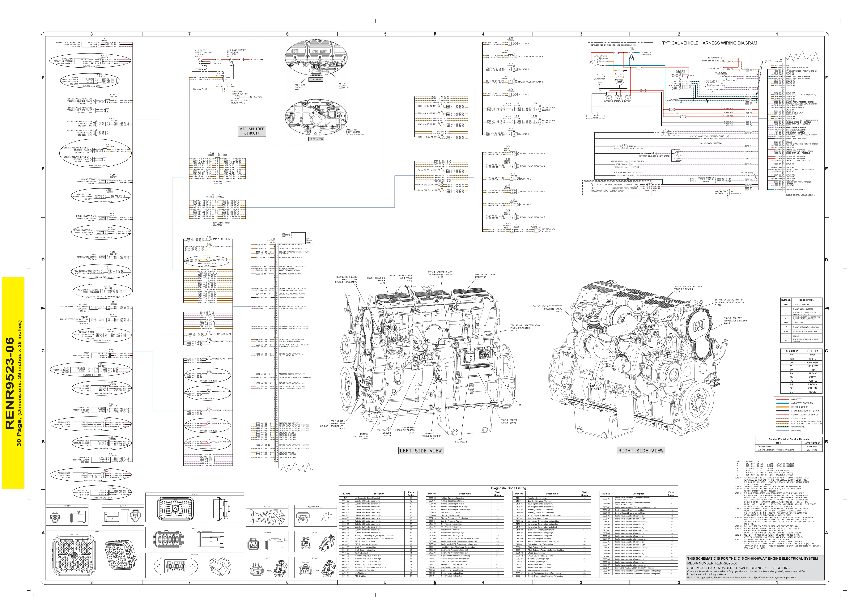
Task: Click the Related Electrical Service Manuals heading
Action: coord(788,439)
